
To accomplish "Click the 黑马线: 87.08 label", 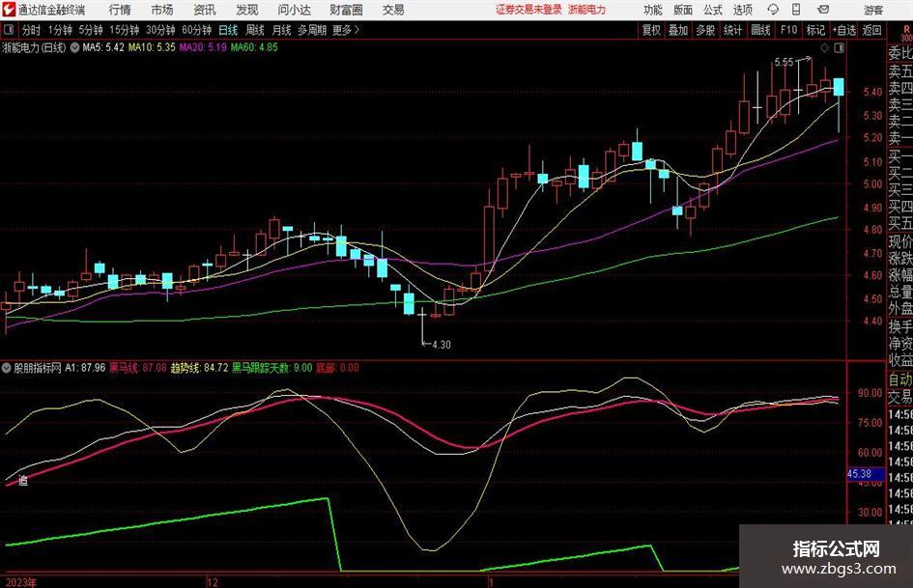I will pyautogui.click(x=138, y=368).
